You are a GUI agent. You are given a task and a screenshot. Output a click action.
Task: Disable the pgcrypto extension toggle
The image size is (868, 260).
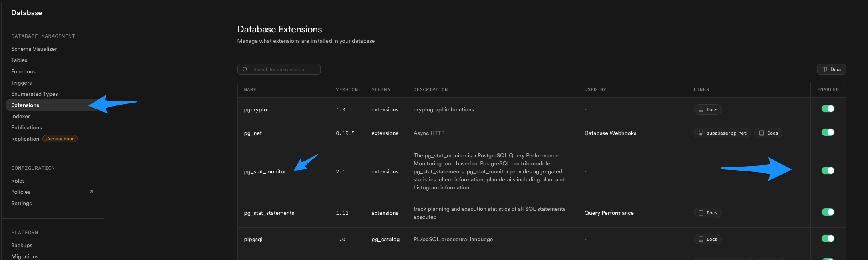pyautogui.click(x=828, y=109)
